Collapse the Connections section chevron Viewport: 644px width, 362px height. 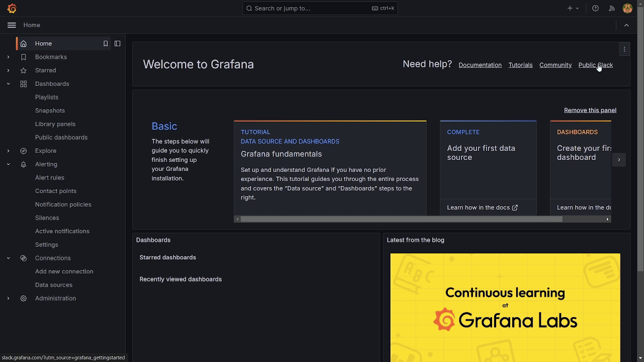[8, 258]
